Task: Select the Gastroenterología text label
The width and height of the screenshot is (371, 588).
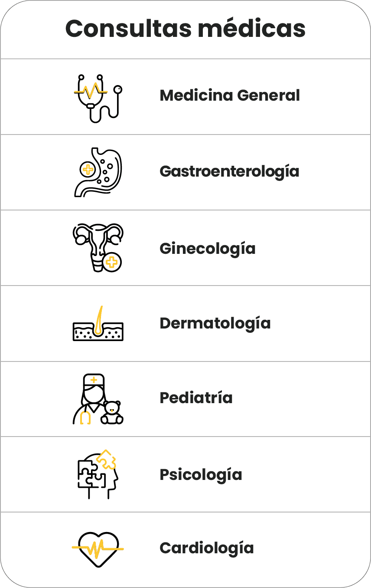Action: click(229, 172)
